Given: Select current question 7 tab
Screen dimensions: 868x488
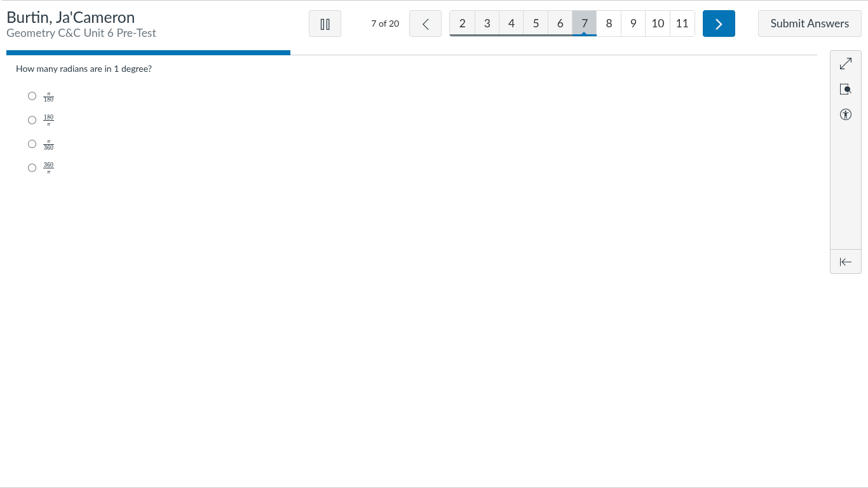Looking at the screenshot, I should (585, 24).
